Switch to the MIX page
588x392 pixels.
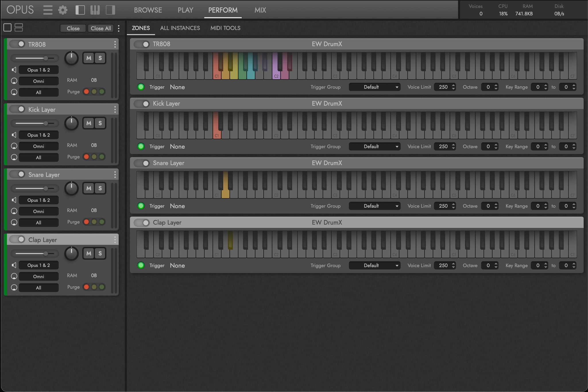pos(260,10)
